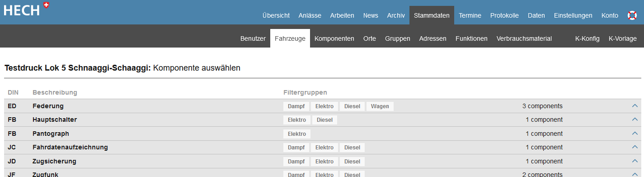Click '1 component' in Pantograph row
This screenshot has width=644, height=177.
(544, 134)
